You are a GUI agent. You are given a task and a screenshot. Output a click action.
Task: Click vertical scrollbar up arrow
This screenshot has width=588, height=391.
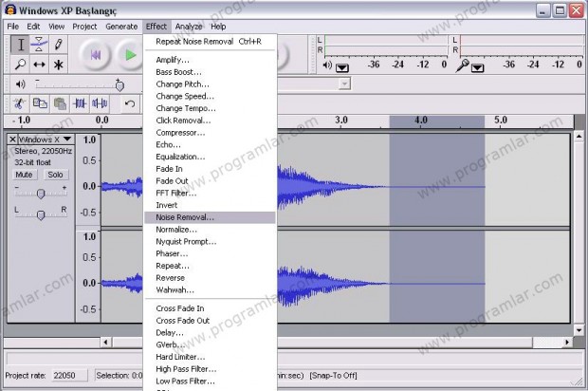tap(579, 137)
